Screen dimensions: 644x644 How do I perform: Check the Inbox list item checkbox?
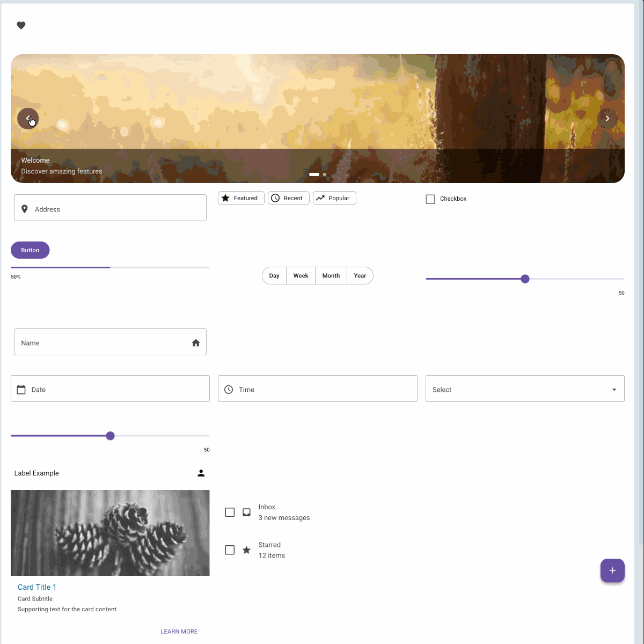click(230, 513)
